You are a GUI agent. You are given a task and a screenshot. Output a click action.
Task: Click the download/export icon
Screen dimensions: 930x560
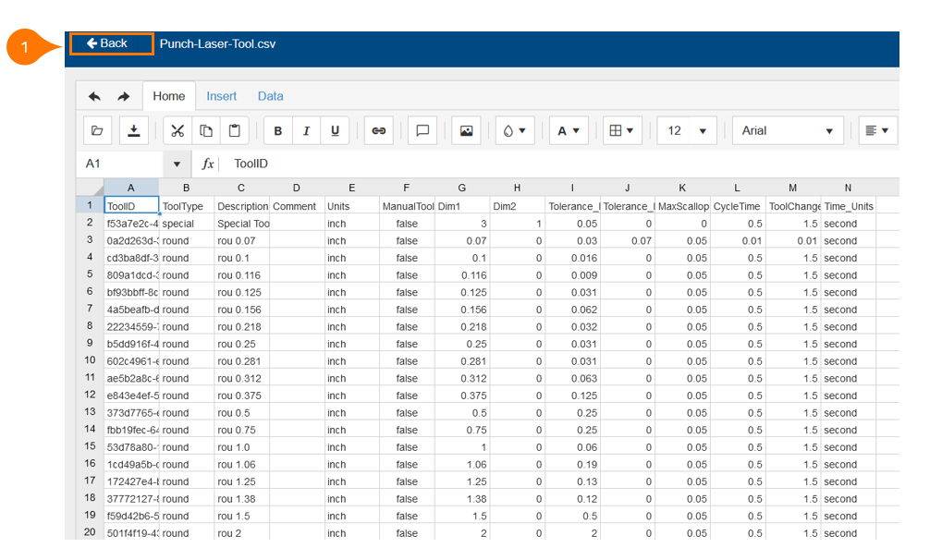click(133, 131)
